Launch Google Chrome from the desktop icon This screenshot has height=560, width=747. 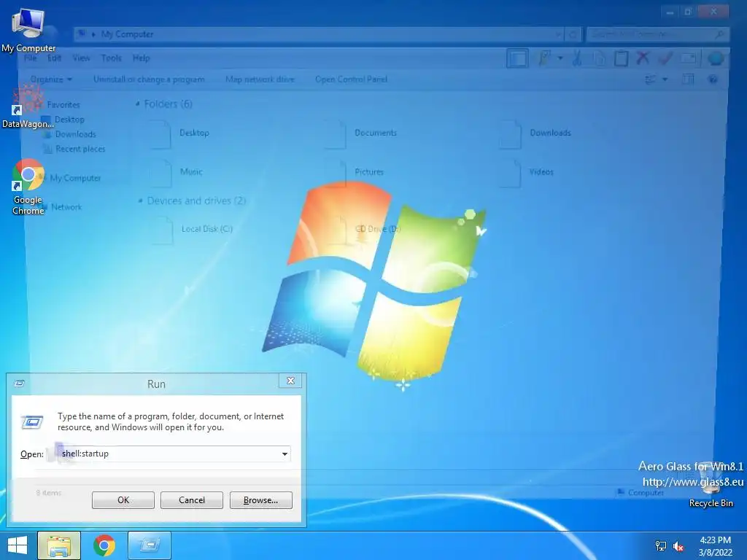28,187
